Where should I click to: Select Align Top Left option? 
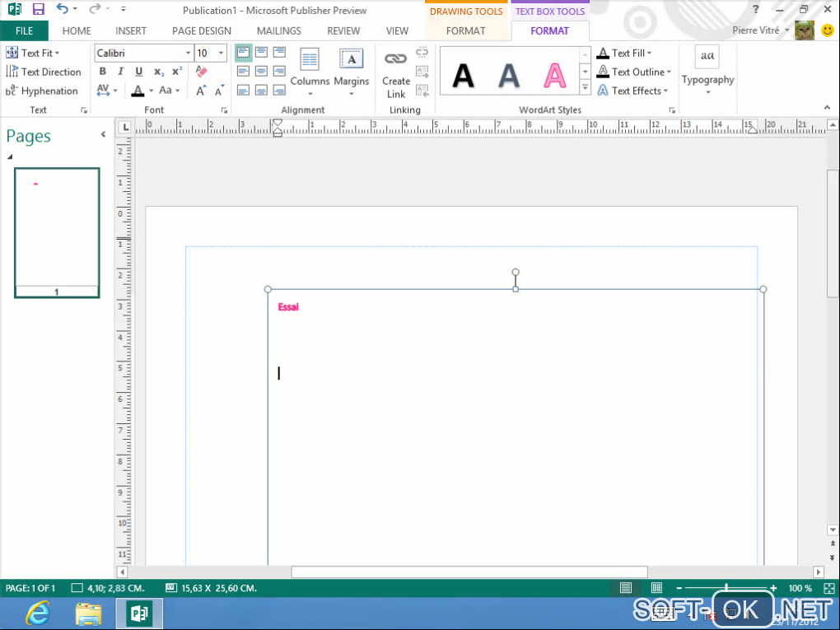[243, 53]
